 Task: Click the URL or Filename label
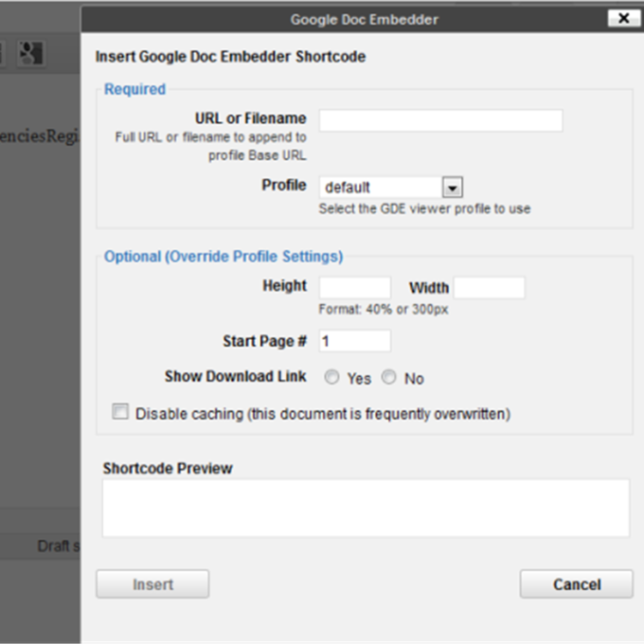pos(250,118)
